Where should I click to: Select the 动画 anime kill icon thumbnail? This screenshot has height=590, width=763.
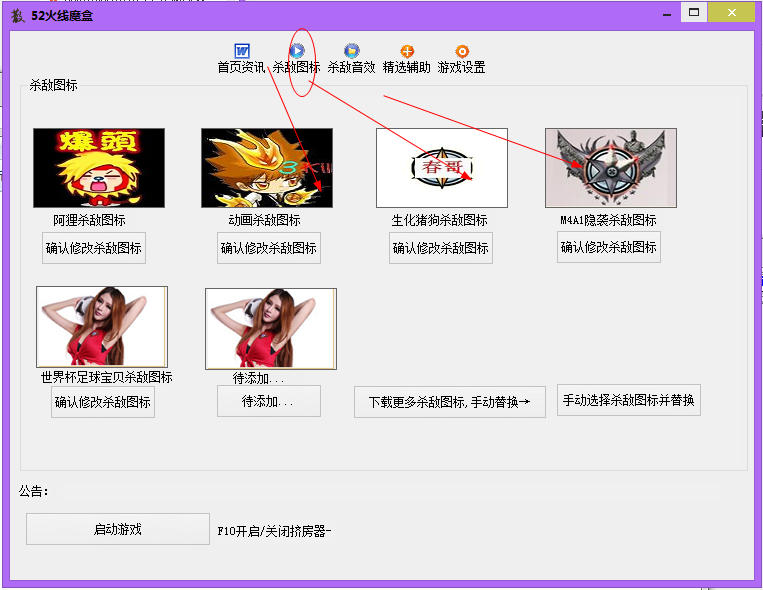click(x=267, y=168)
